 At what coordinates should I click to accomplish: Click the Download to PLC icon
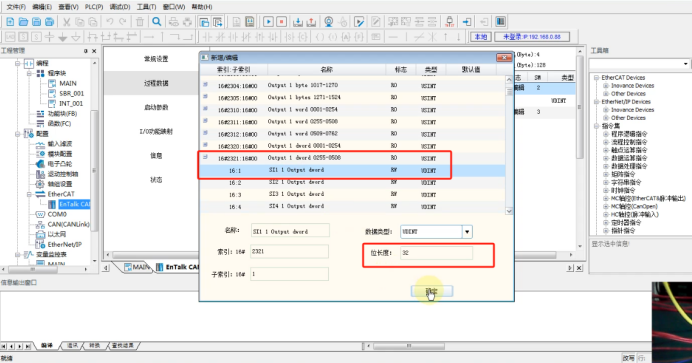coord(298,22)
